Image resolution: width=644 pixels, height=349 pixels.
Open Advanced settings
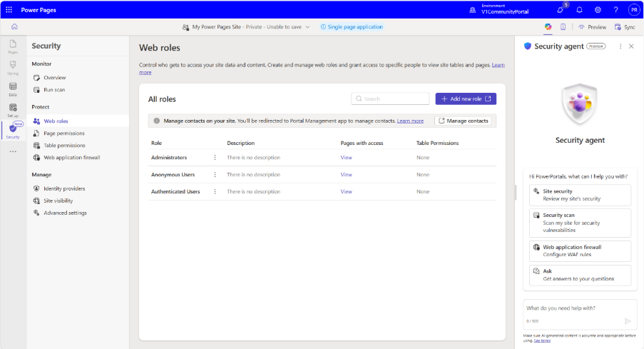coord(66,213)
